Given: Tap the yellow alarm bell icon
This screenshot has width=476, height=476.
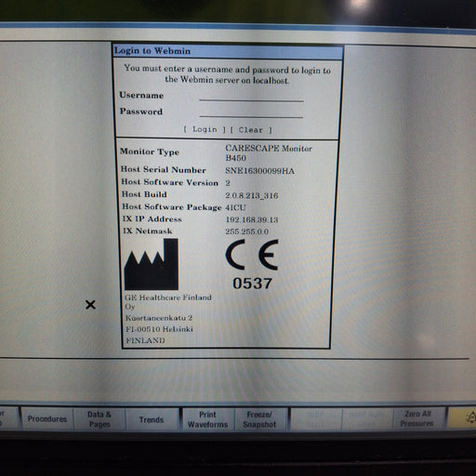Looking at the screenshot, I should tap(463, 417).
